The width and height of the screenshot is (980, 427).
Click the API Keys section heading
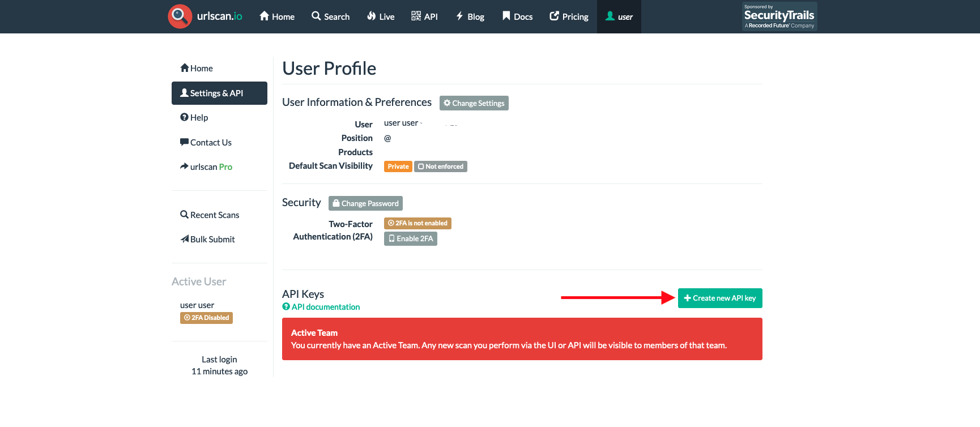[303, 294]
